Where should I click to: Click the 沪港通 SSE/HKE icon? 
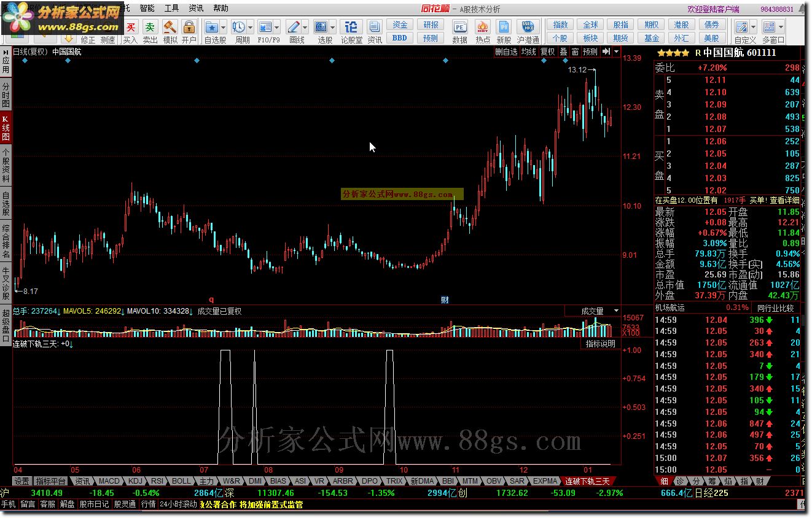(528, 27)
